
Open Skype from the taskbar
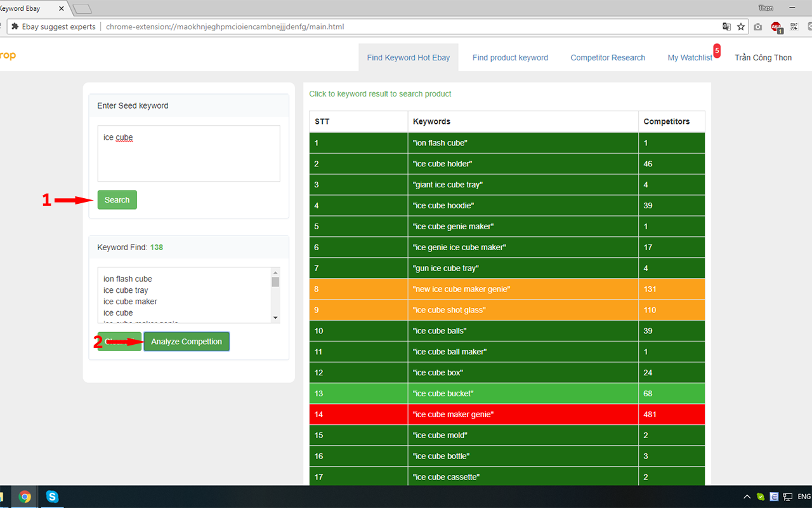53,497
